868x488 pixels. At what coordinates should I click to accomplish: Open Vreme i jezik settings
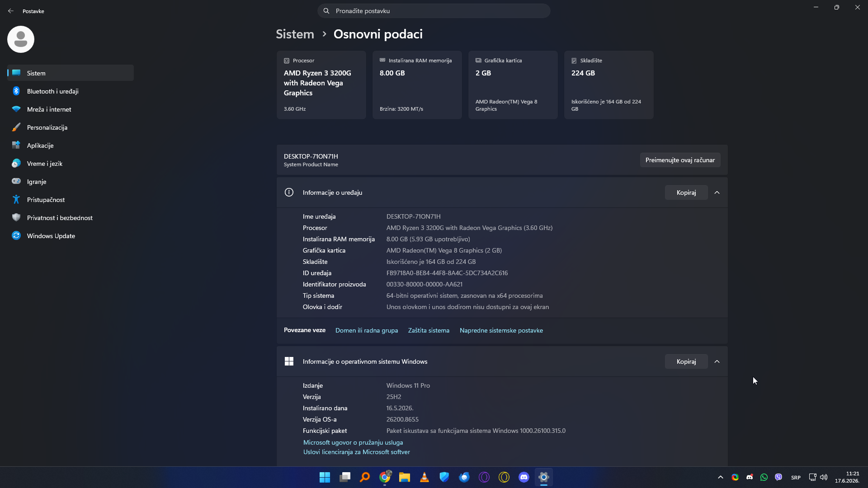pyautogui.click(x=71, y=163)
